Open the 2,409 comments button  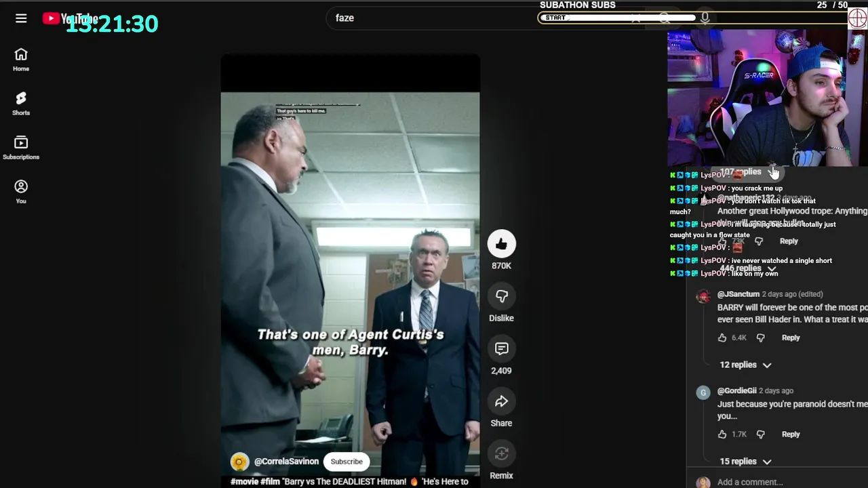tap(501, 348)
